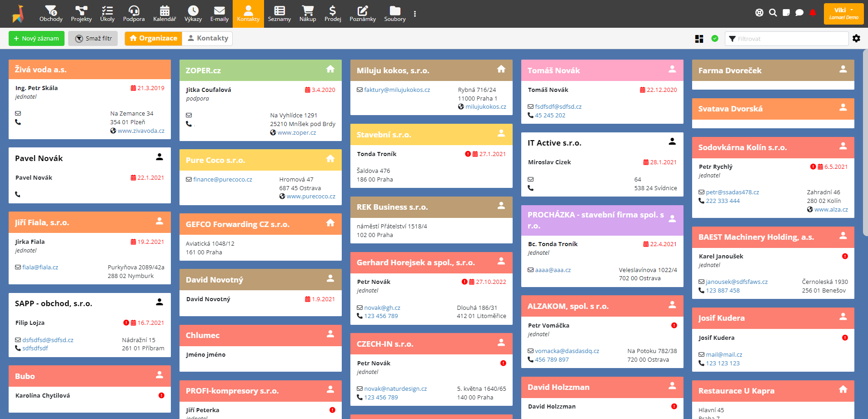This screenshot has width=868, height=419.
Task: Open the milujukokos.cz website link
Action: 485,106
